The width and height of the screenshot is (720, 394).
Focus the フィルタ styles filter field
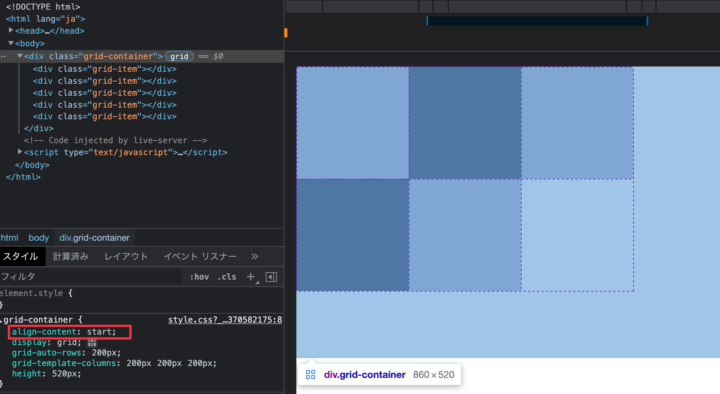[91, 277]
